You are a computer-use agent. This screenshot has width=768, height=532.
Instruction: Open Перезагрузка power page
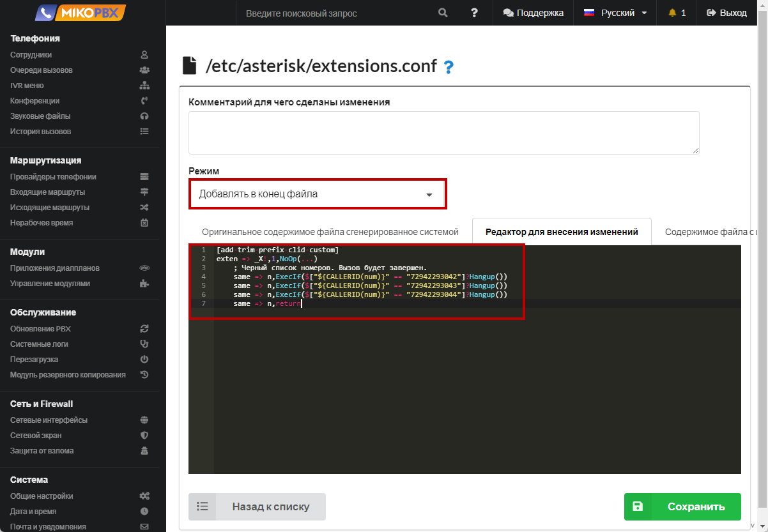[34, 360]
